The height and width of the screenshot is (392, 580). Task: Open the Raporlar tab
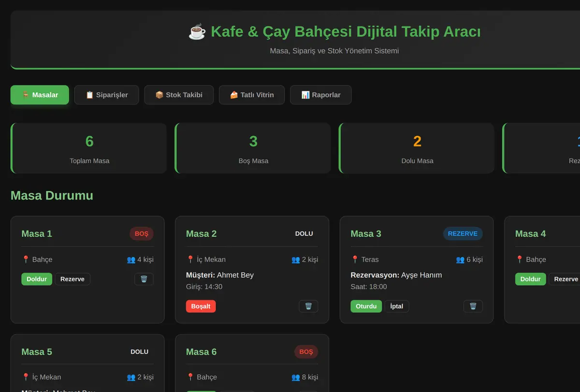point(320,95)
